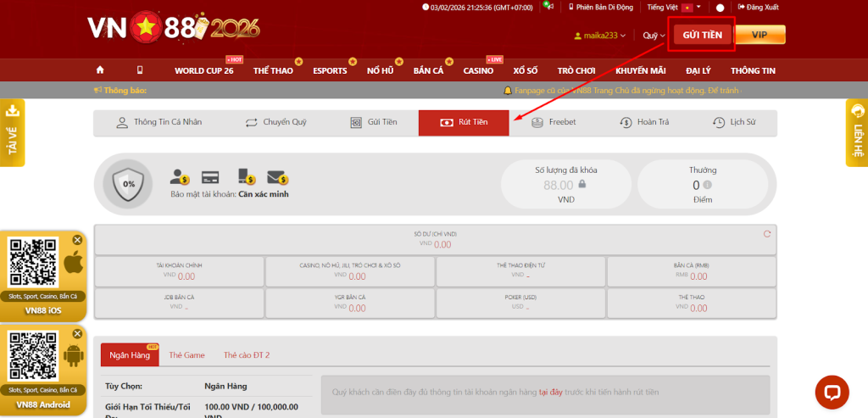Click the Android robot icon on banner
868x418 pixels.
click(73, 356)
